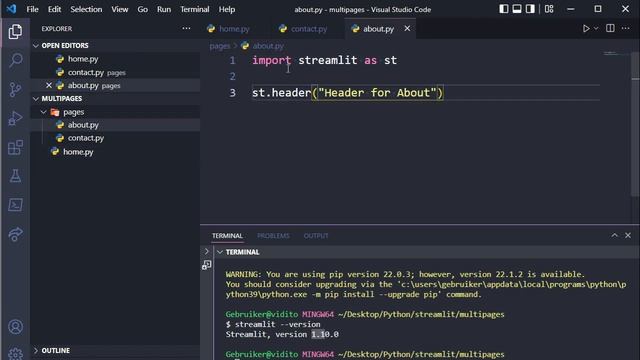Toggle panel layout button
This screenshot has width=640, height=360.
(517, 9)
